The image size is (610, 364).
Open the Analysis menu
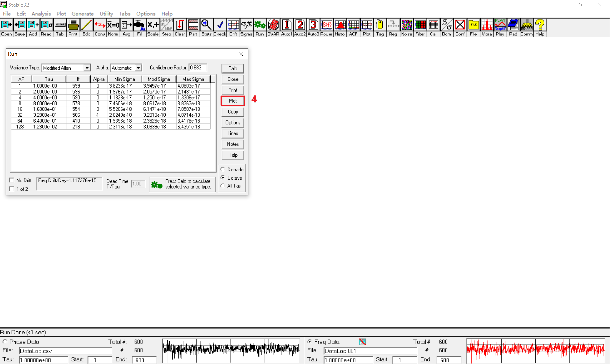[41, 14]
